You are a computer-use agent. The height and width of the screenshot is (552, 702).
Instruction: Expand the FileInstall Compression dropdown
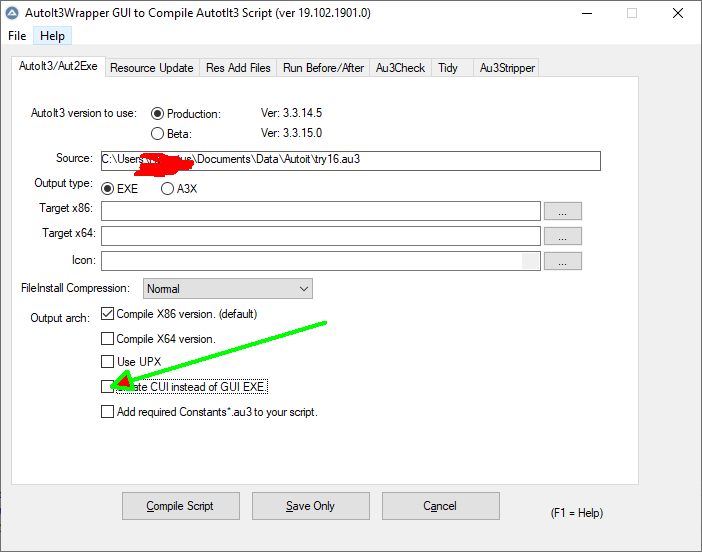228,289
